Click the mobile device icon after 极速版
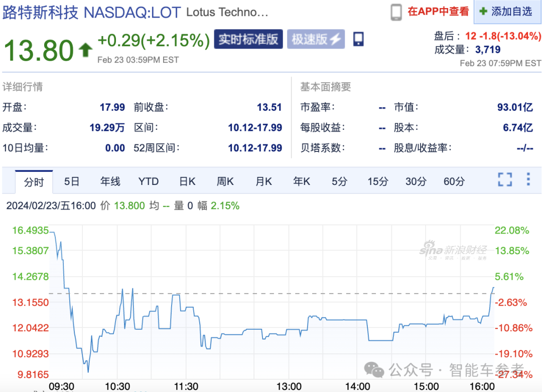The width and height of the screenshot is (542, 392). click(x=358, y=39)
